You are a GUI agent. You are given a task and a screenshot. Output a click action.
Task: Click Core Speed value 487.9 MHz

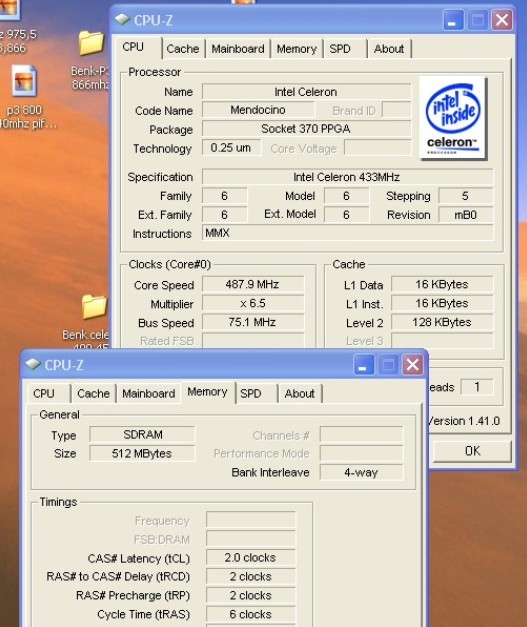(x=253, y=284)
